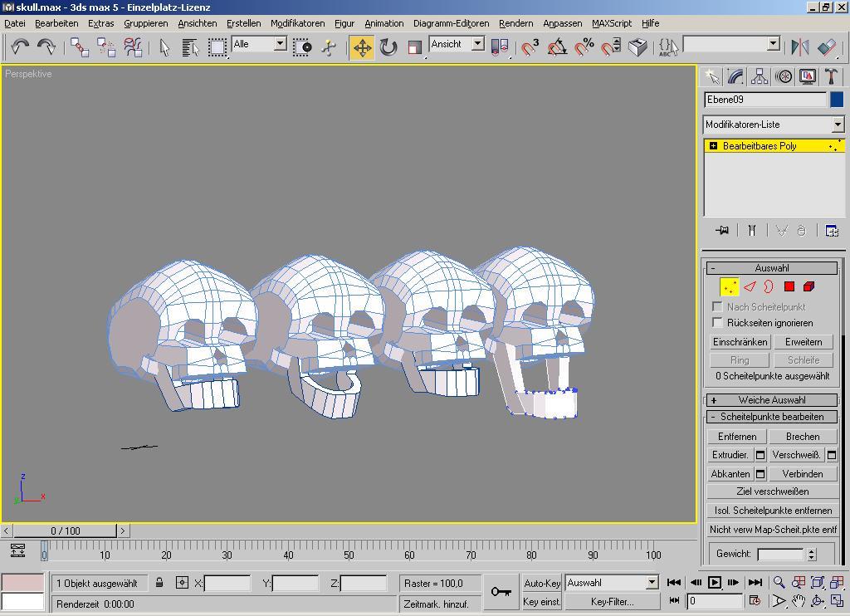This screenshot has height=616, width=850.
Task: Click the Undo arrow icon
Action: pyautogui.click(x=20, y=46)
